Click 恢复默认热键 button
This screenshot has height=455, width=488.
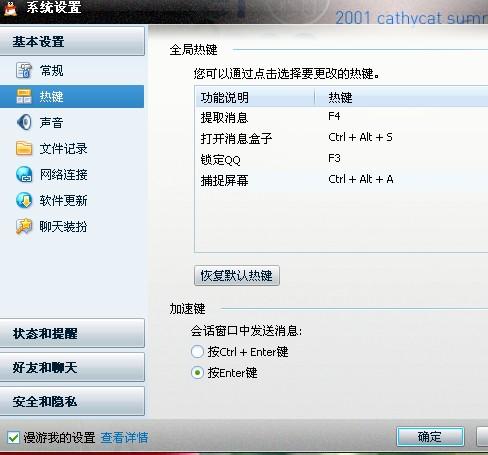237,275
